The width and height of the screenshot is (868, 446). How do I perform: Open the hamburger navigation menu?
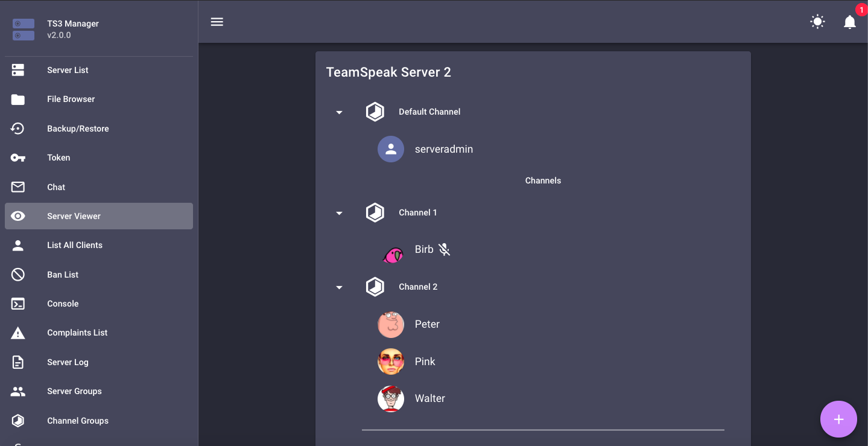pyautogui.click(x=217, y=22)
